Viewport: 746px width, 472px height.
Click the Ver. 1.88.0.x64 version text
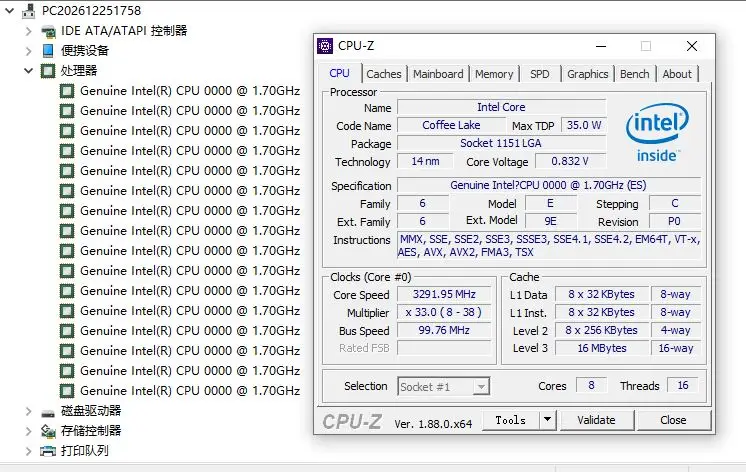point(433,423)
